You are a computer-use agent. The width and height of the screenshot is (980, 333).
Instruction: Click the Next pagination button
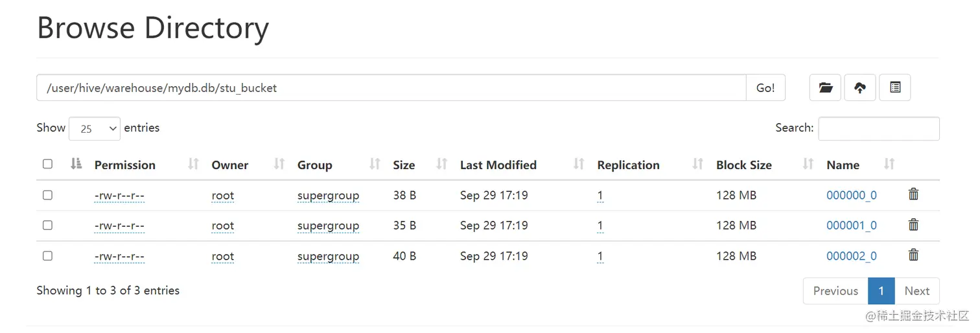point(916,291)
